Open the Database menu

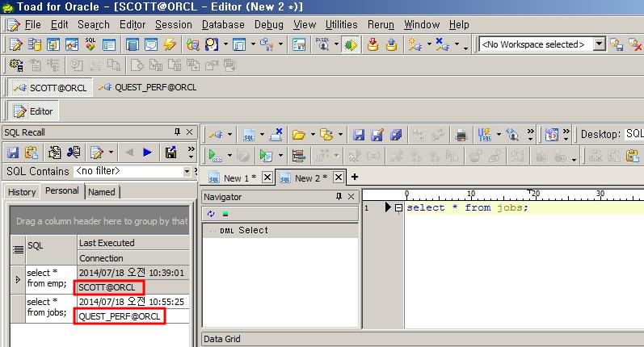[223, 25]
